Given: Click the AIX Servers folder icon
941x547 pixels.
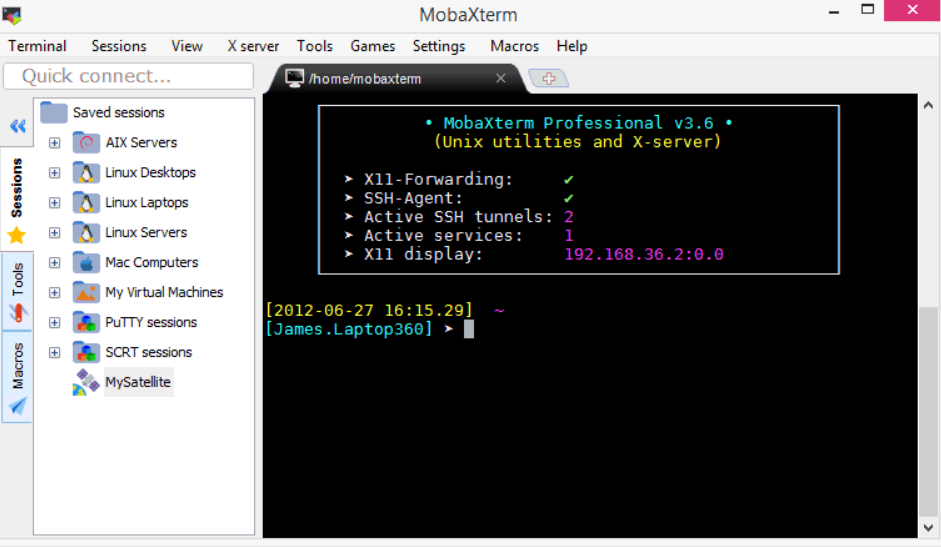Looking at the screenshot, I should click(x=86, y=142).
